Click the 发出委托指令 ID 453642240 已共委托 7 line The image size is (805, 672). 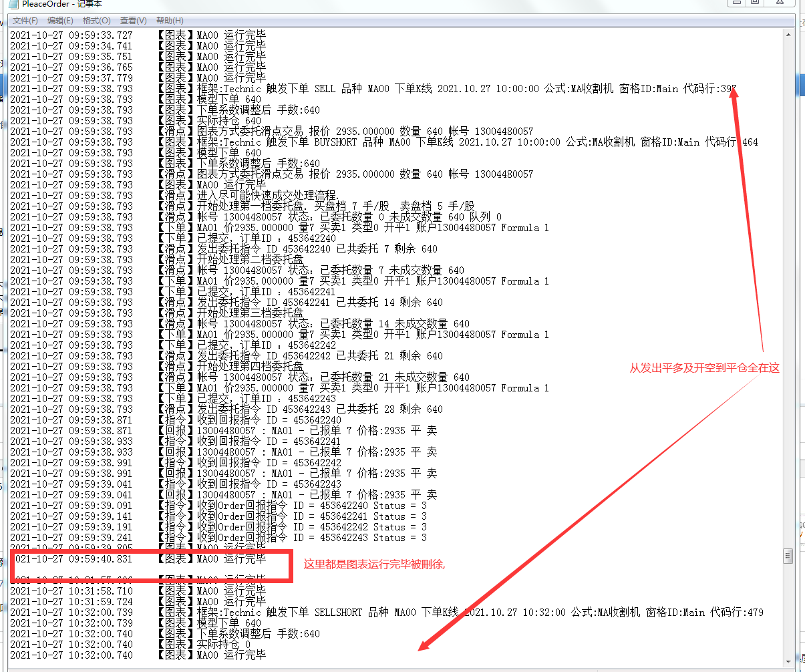224,248
